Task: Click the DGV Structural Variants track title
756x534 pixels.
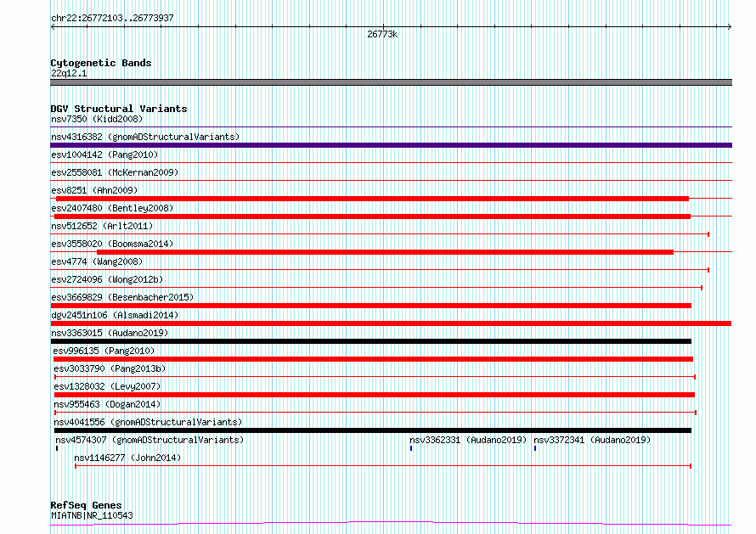Action: click(119, 109)
